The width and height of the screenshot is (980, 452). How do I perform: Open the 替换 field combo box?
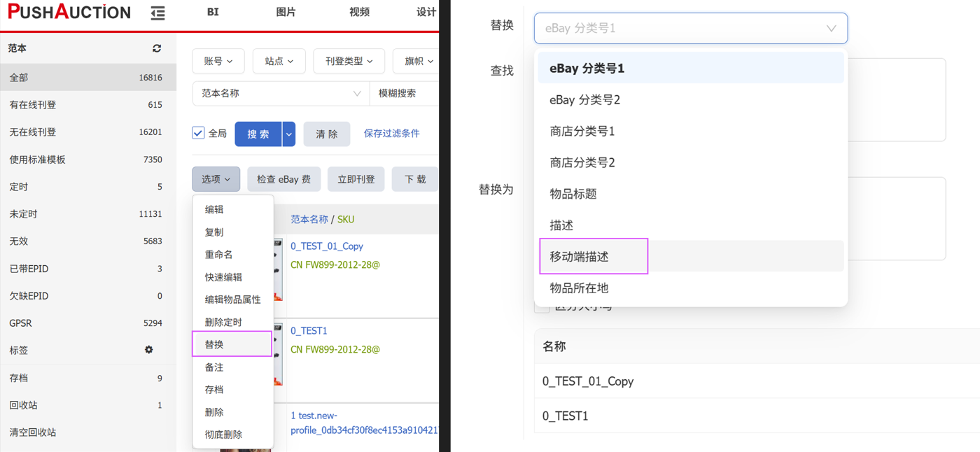pyautogui.click(x=690, y=29)
